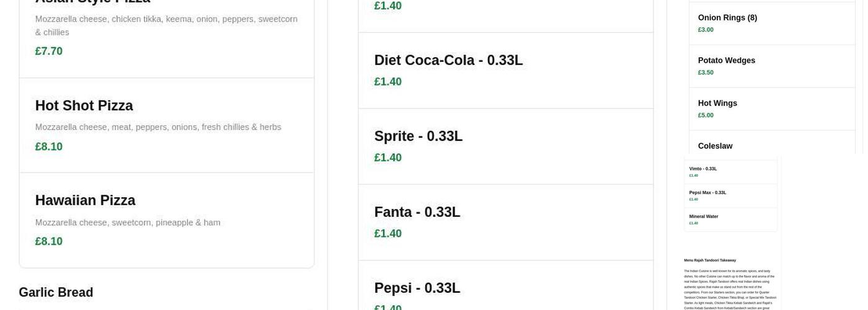
Task: Select Vimto 0.33L in small list
Action: click(703, 169)
